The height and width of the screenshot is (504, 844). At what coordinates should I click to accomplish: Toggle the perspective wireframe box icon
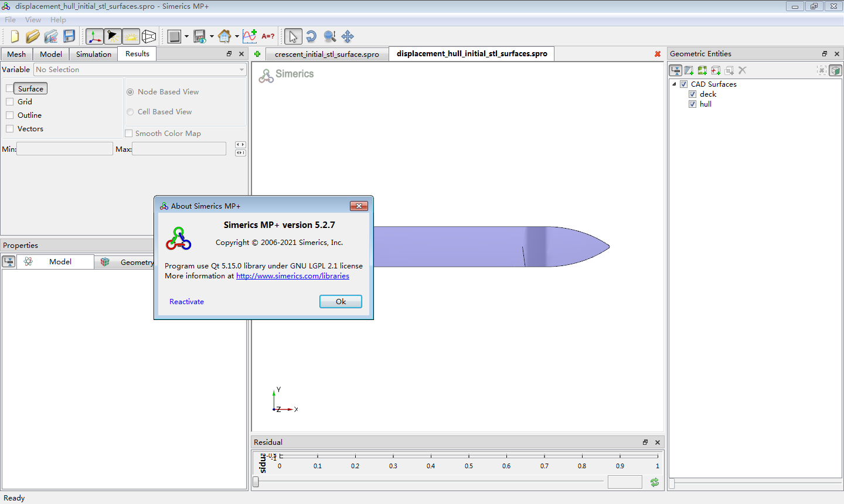tap(149, 36)
